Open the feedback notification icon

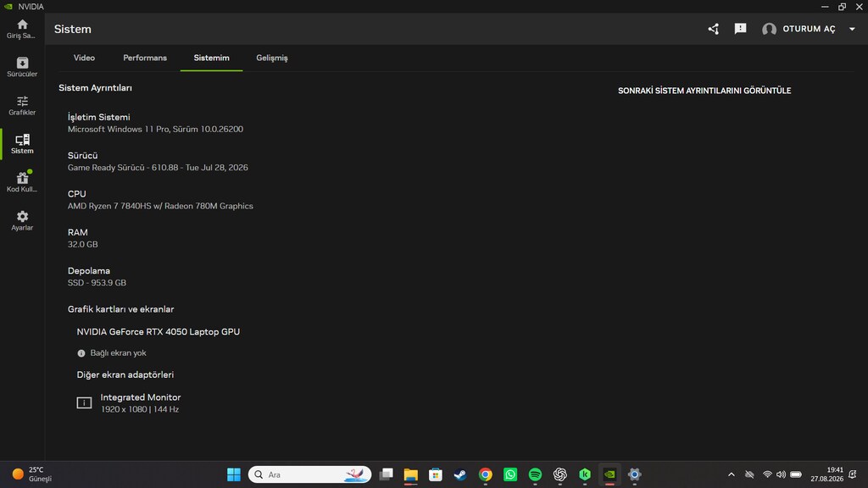click(740, 29)
